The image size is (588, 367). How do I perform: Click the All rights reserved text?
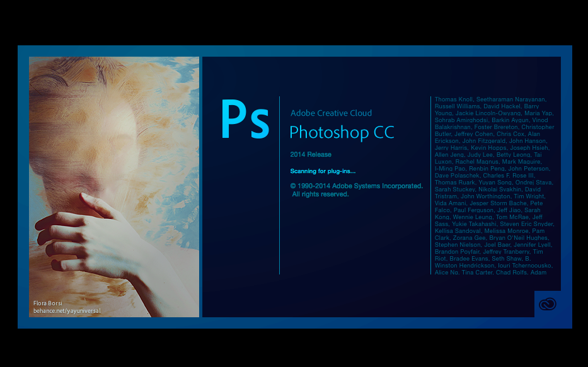(x=321, y=194)
